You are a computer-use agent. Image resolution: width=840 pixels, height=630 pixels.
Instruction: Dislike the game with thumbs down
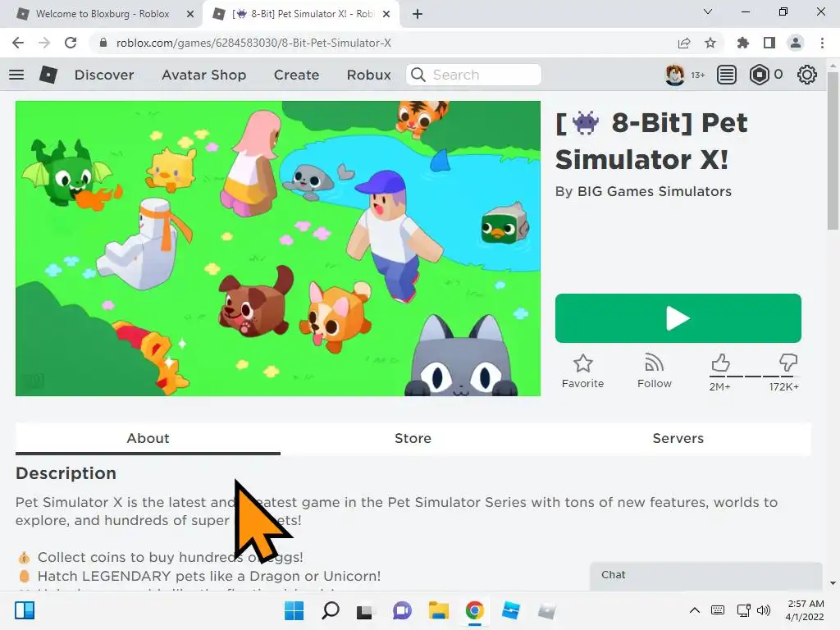tap(788, 362)
